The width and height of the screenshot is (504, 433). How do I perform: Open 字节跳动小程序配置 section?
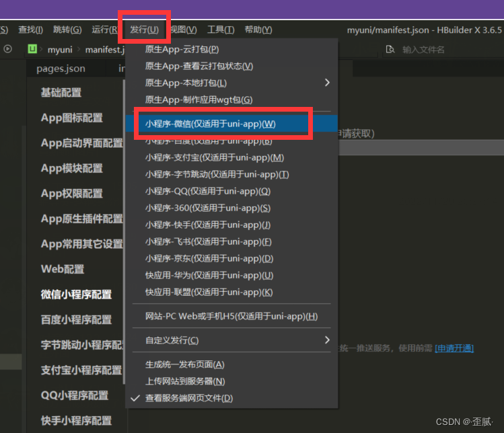click(81, 345)
